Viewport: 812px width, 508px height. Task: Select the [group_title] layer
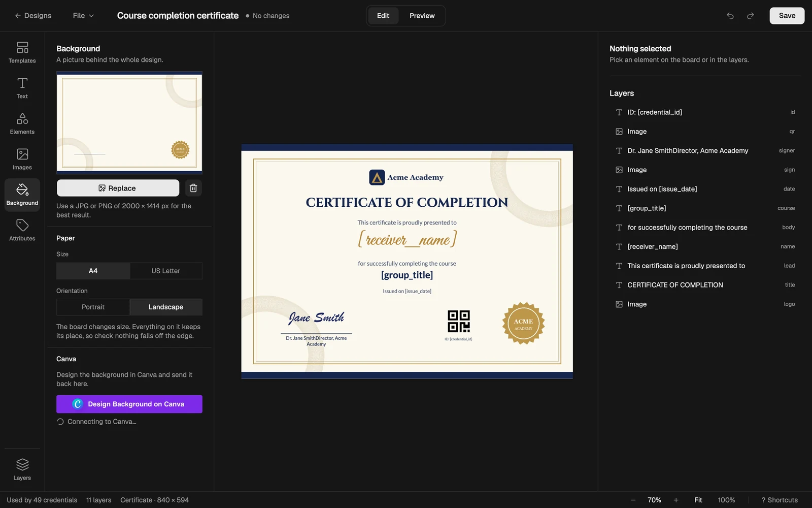(705, 208)
